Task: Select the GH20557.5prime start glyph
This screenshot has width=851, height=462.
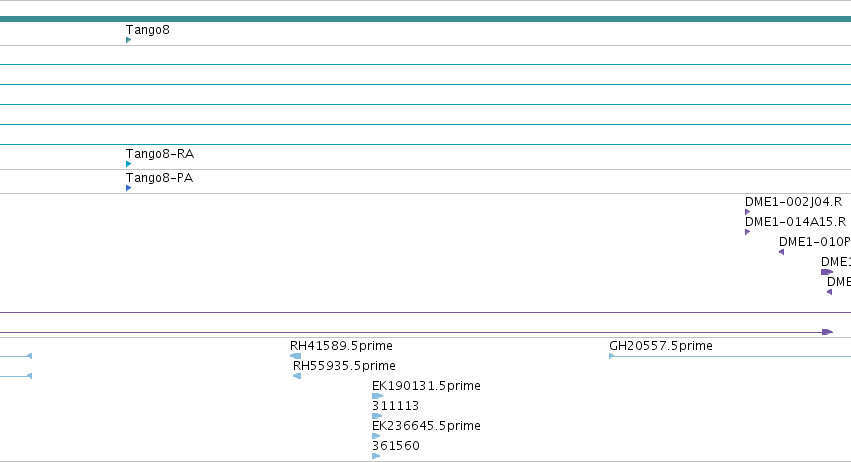Action: pos(612,356)
